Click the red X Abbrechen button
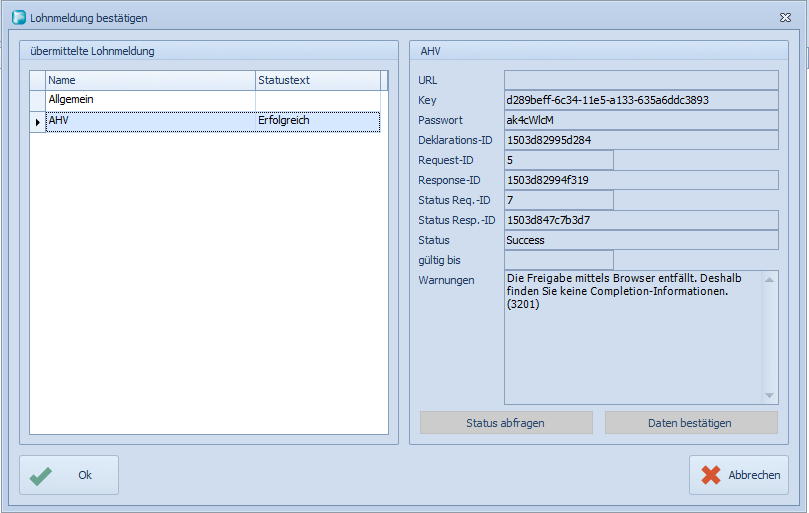 pyautogui.click(x=739, y=475)
